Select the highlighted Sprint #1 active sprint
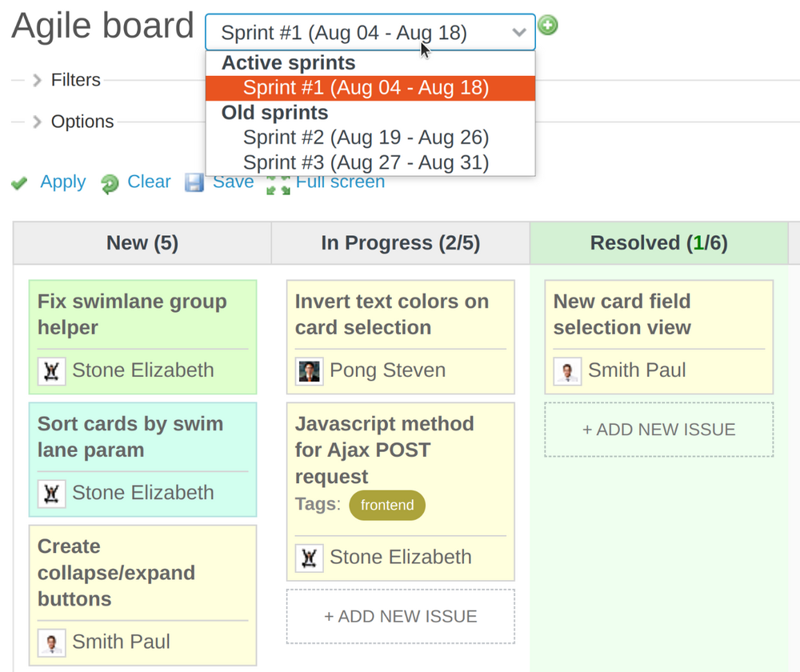800x672 pixels. coord(366,88)
